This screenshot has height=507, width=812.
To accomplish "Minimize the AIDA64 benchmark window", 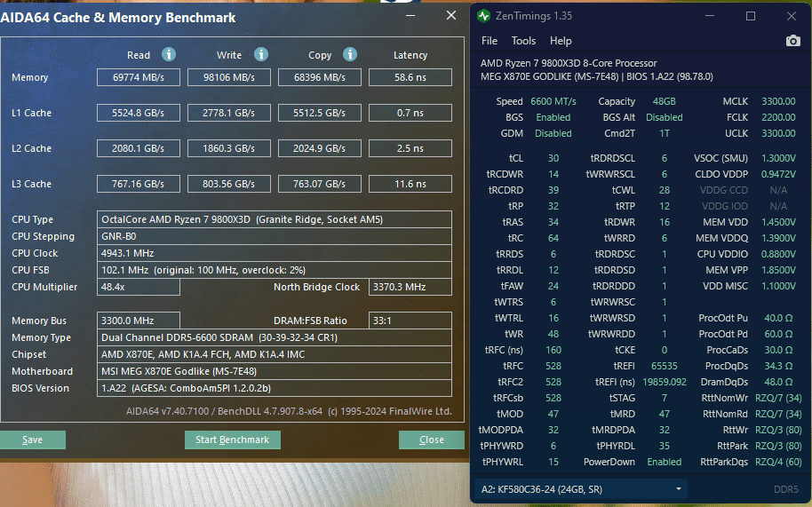I will 410,15.
